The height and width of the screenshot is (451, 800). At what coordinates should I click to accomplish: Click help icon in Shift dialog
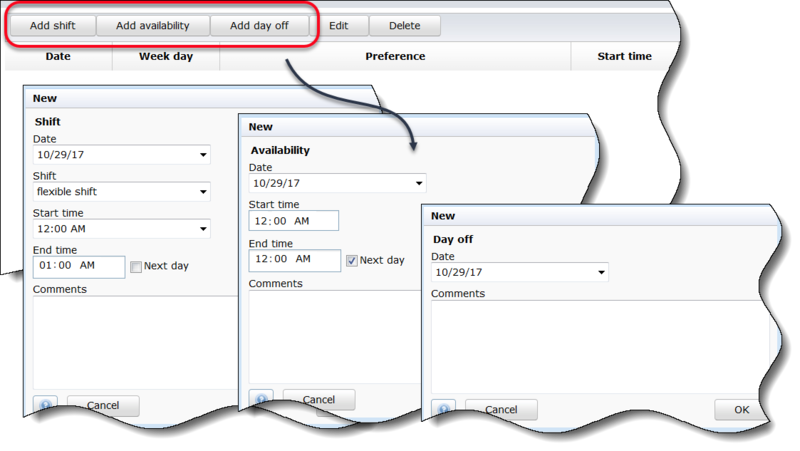[45, 405]
